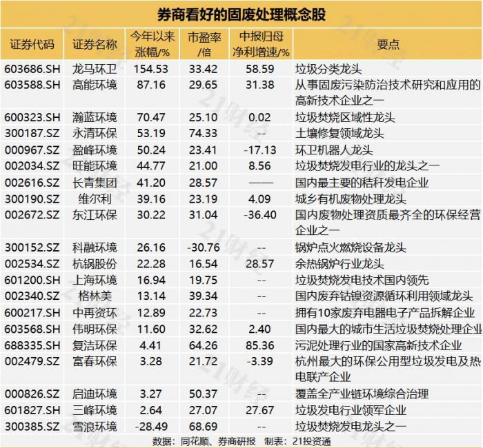Image resolution: width=483 pixels, height=448 pixels.
Task: Click the description 垃圾分类龙头
Action: [328, 69]
